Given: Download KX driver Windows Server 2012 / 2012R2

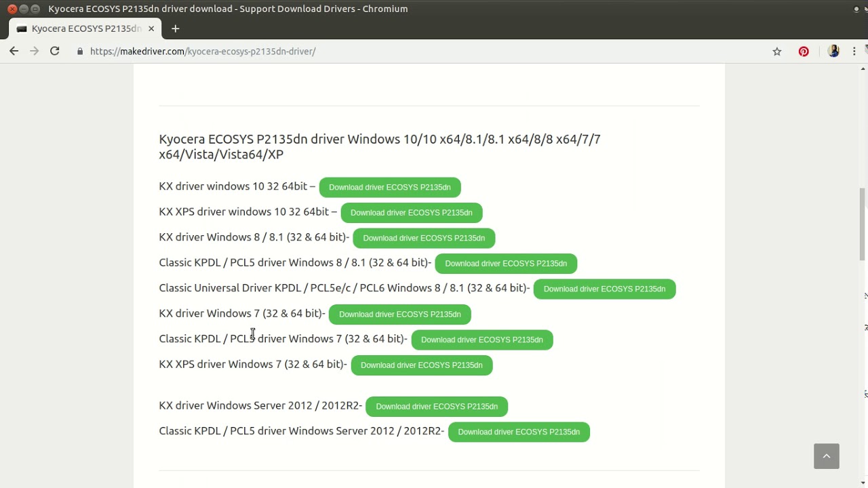Looking at the screenshot, I should 437,407.
